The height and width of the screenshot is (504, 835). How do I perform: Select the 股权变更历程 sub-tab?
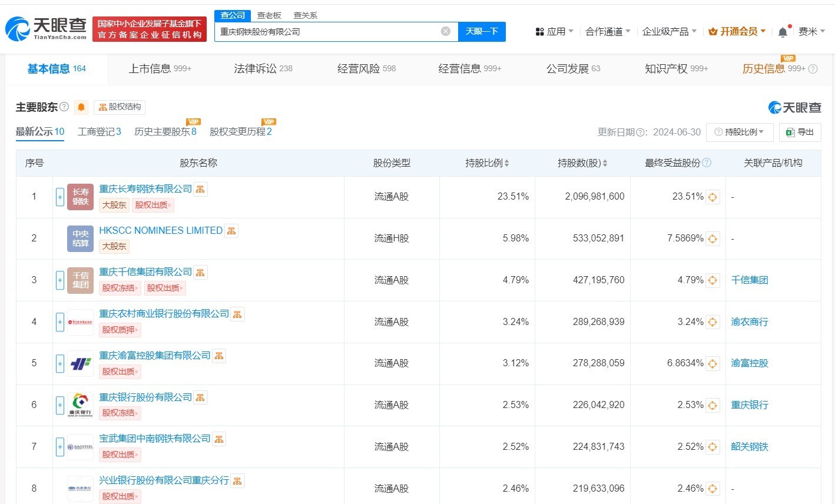pyautogui.click(x=241, y=132)
